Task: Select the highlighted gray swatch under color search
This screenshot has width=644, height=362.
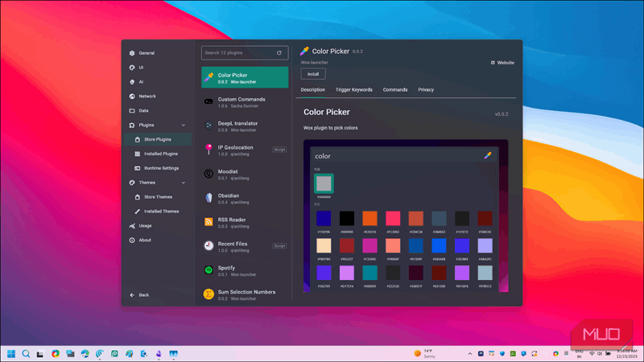Action: [324, 183]
